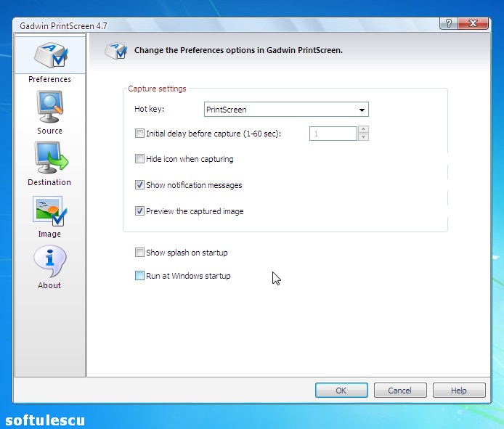Open the About section icon
This screenshot has height=429, width=504.
(50, 261)
